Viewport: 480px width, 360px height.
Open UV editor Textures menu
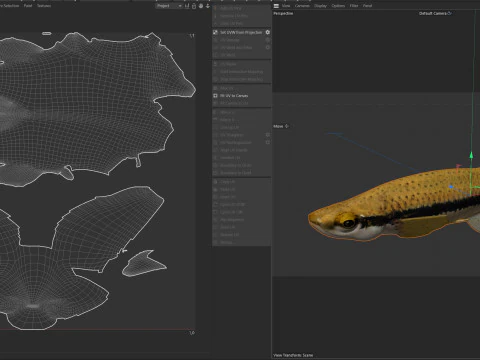[44, 6]
